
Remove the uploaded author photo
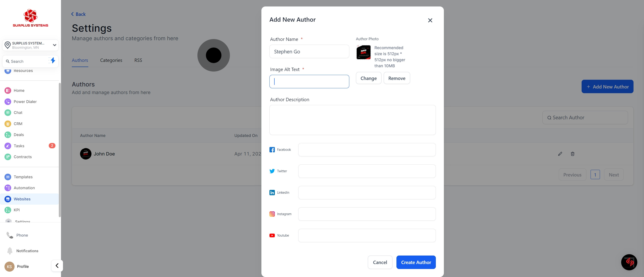[x=396, y=78]
